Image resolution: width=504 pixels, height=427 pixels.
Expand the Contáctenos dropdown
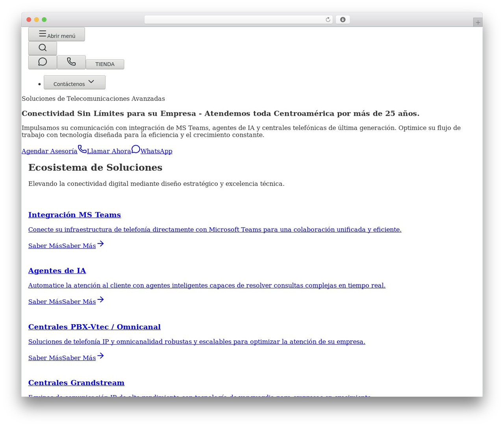[74, 82]
